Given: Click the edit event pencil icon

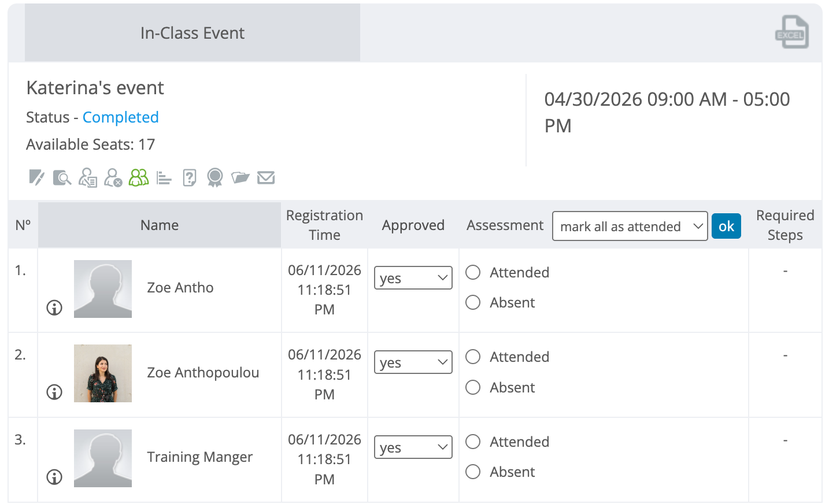Looking at the screenshot, I should pos(36,177).
